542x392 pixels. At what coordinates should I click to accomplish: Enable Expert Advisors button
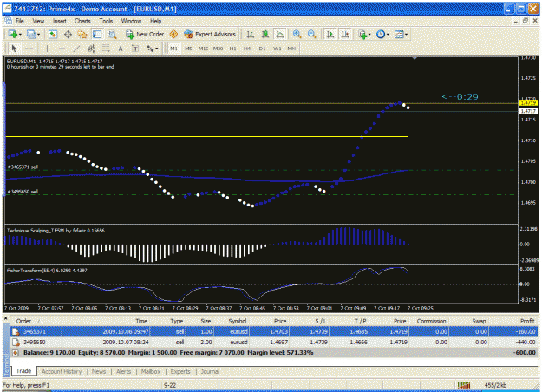(210, 34)
